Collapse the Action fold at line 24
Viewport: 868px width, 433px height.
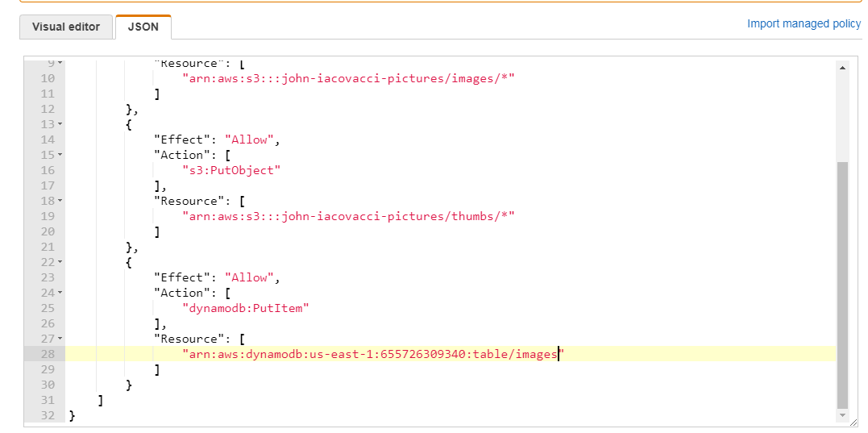tap(60, 293)
